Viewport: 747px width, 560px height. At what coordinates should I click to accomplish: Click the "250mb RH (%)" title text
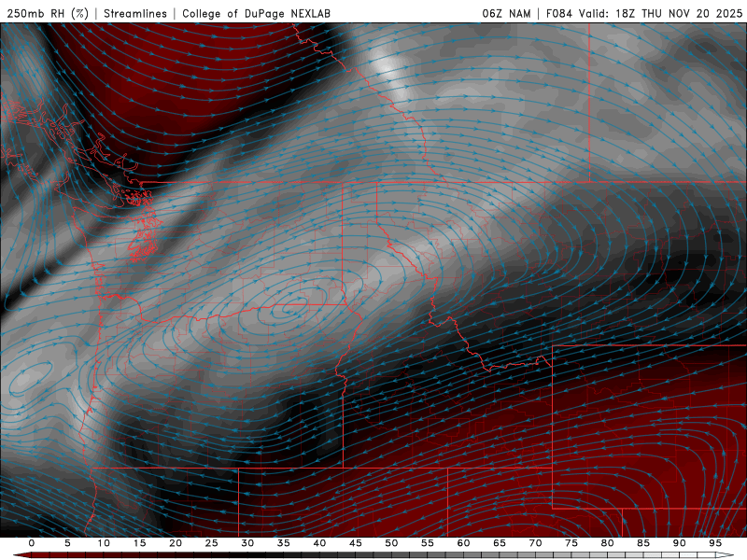coord(48,13)
